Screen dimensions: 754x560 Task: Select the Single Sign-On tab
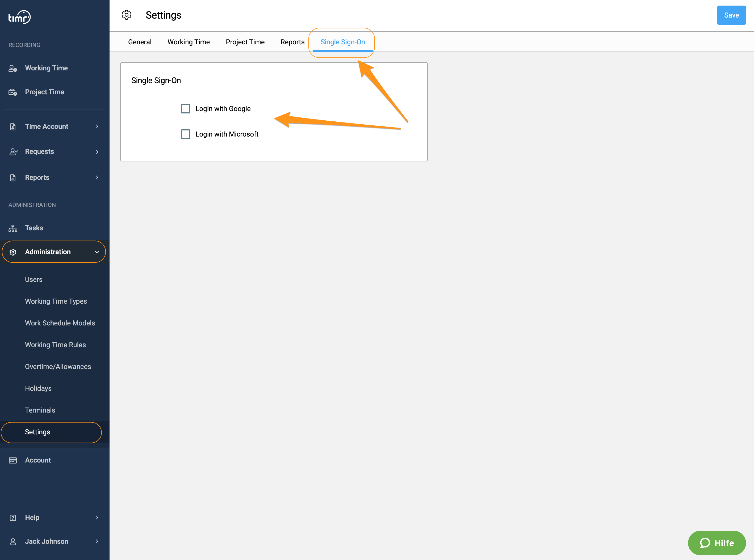pyautogui.click(x=343, y=42)
